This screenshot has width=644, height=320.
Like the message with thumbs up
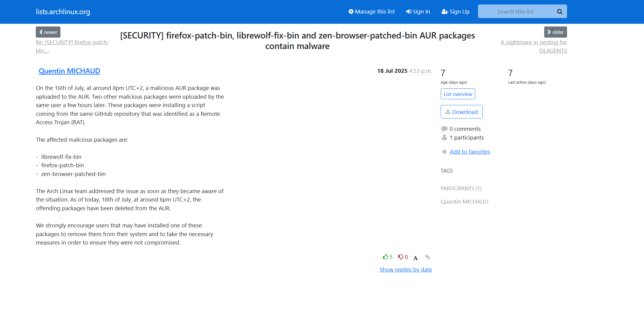pos(388,257)
